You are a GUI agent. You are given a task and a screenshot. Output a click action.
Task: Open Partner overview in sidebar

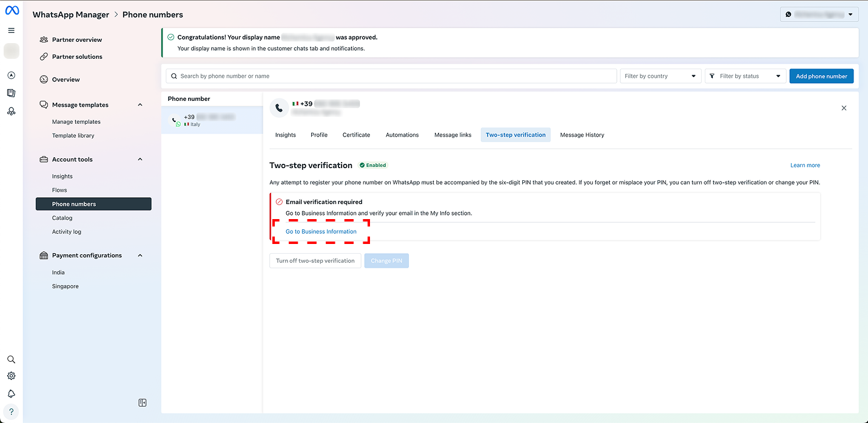pyautogui.click(x=77, y=39)
